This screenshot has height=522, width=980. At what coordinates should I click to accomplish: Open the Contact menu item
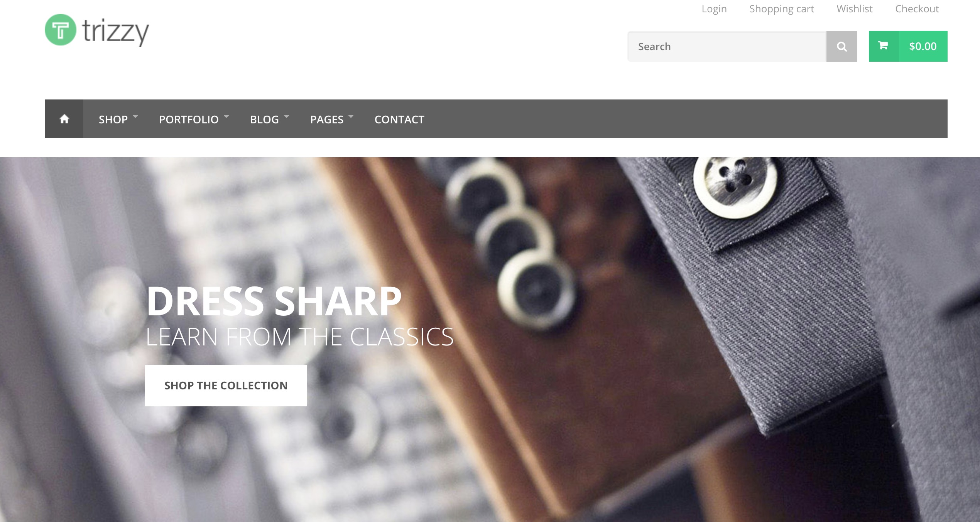[x=399, y=120]
